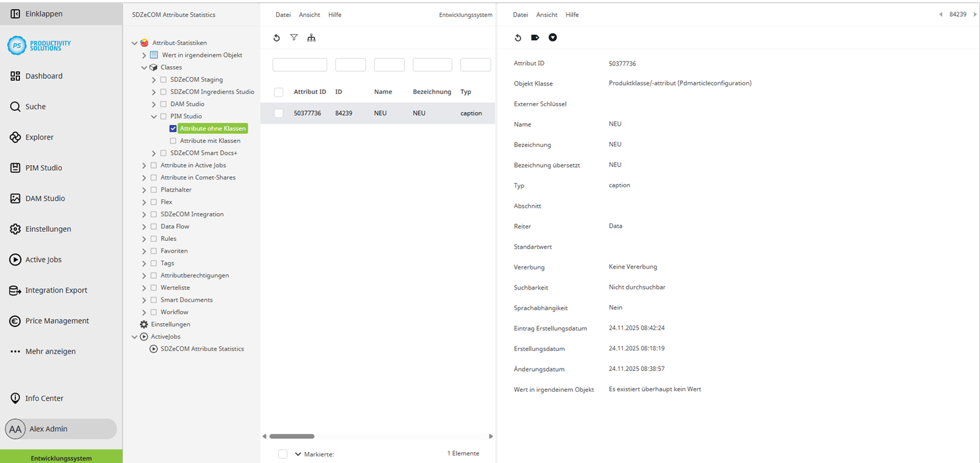
Task: Open the Hilfe menu in the detail panel
Action: (x=572, y=14)
